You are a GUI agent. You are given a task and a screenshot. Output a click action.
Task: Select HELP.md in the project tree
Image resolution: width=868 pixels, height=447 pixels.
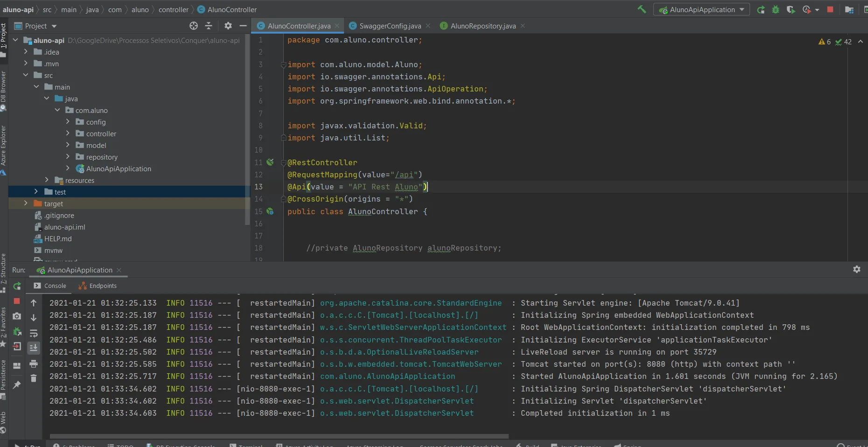(58, 238)
